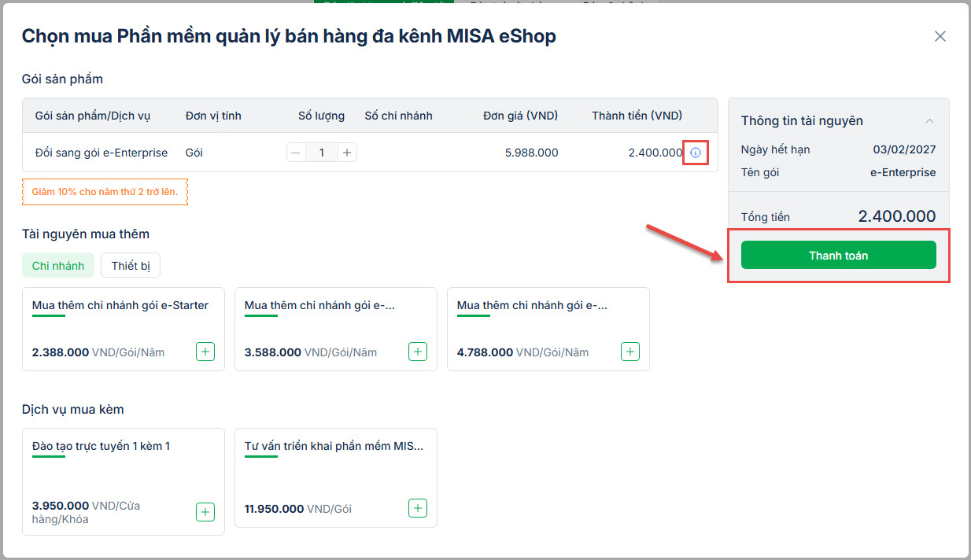Image resolution: width=971 pixels, height=560 pixels.
Task: Click the Số chi nhánh column header
Action: point(398,116)
